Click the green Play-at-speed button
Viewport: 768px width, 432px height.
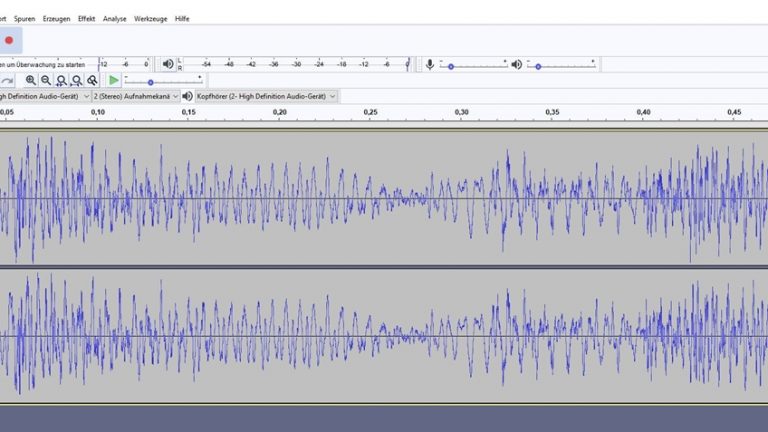(114, 80)
